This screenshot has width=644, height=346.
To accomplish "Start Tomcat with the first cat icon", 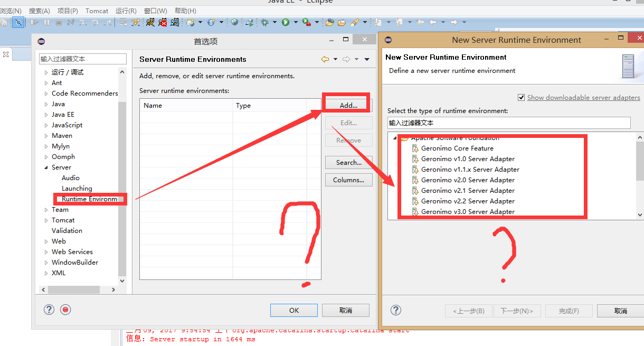I will (x=150, y=22).
